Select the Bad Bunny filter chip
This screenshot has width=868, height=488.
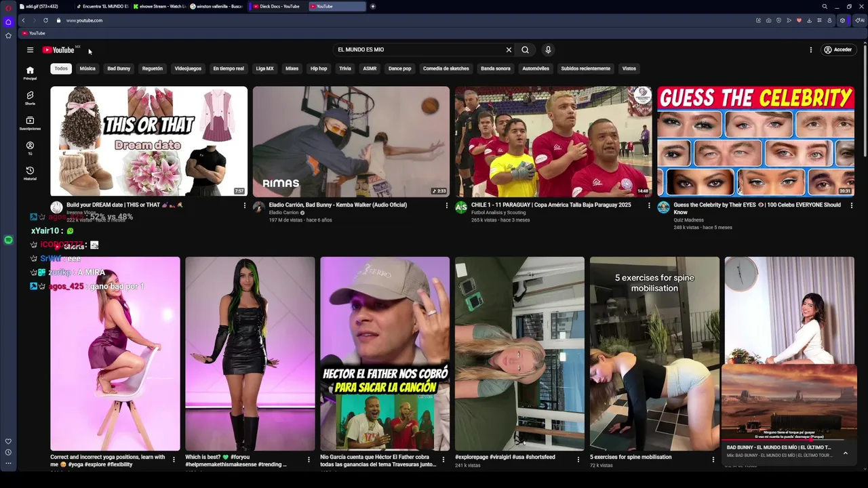pyautogui.click(x=119, y=68)
